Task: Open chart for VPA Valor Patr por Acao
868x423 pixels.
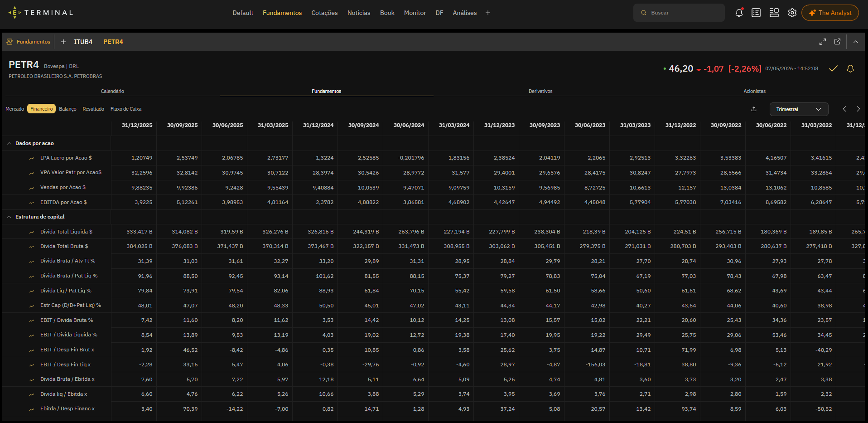Action: [x=32, y=173]
